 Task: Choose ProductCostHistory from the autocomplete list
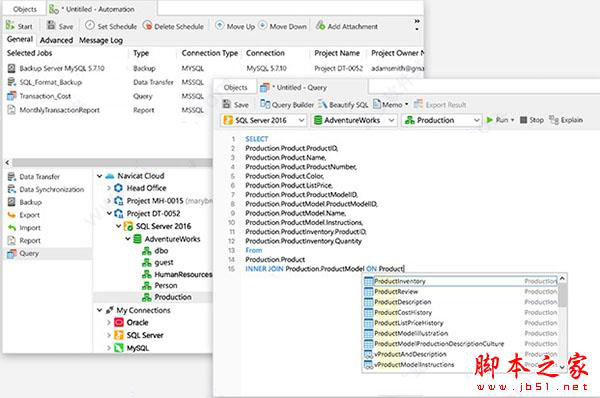coord(461,312)
